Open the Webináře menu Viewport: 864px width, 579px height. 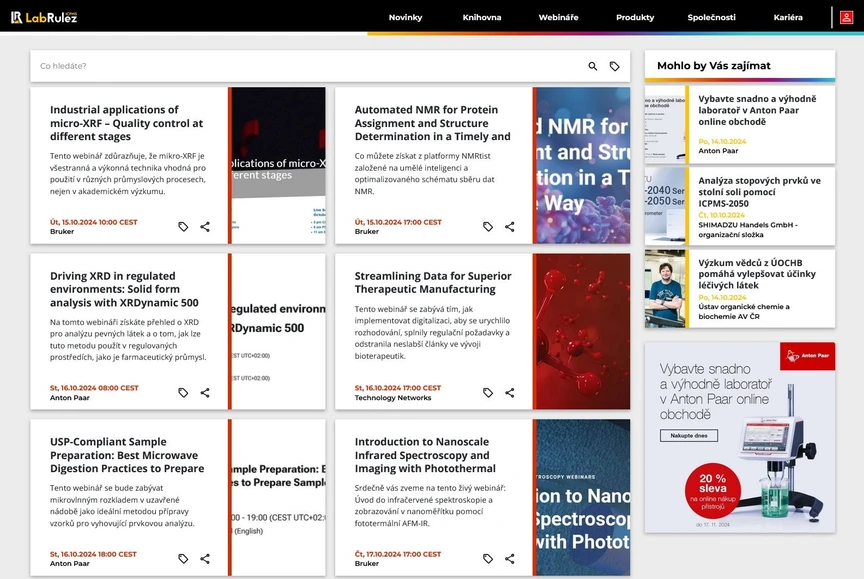point(559,18)
